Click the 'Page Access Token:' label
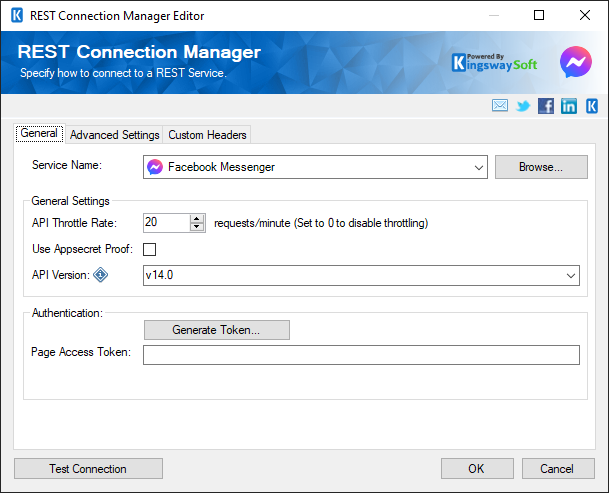Screen dimensions: 609x493 click(81, 352)
